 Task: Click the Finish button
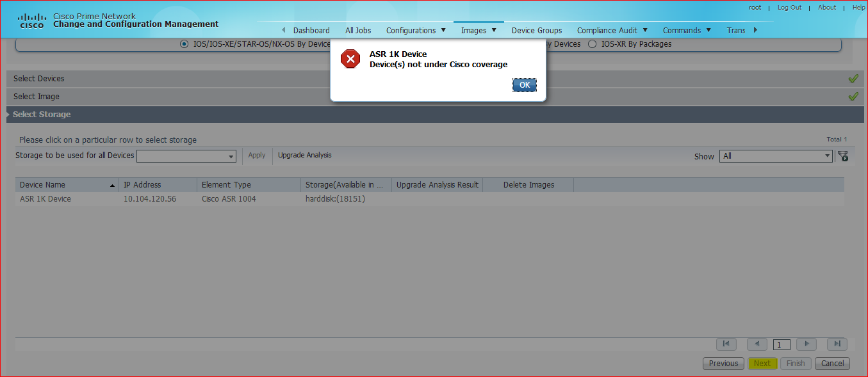(x=796, y=364)
